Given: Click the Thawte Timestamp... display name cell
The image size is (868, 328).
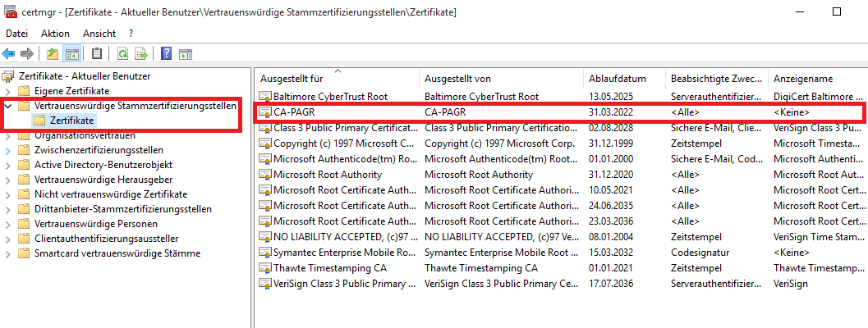Looking at the screenshot, I should pyautogui.click(x=819, y=268).
